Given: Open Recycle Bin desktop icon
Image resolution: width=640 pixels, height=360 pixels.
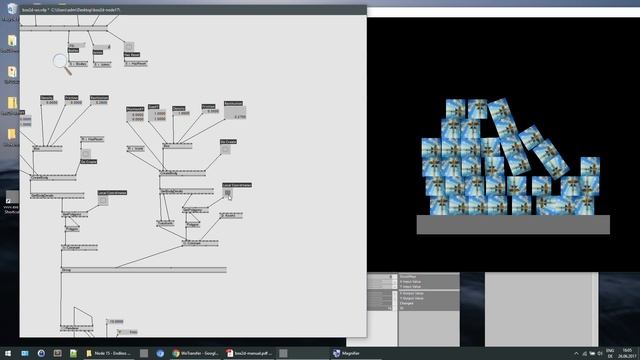Looking at the screenshot, I should tap(11, 10).
